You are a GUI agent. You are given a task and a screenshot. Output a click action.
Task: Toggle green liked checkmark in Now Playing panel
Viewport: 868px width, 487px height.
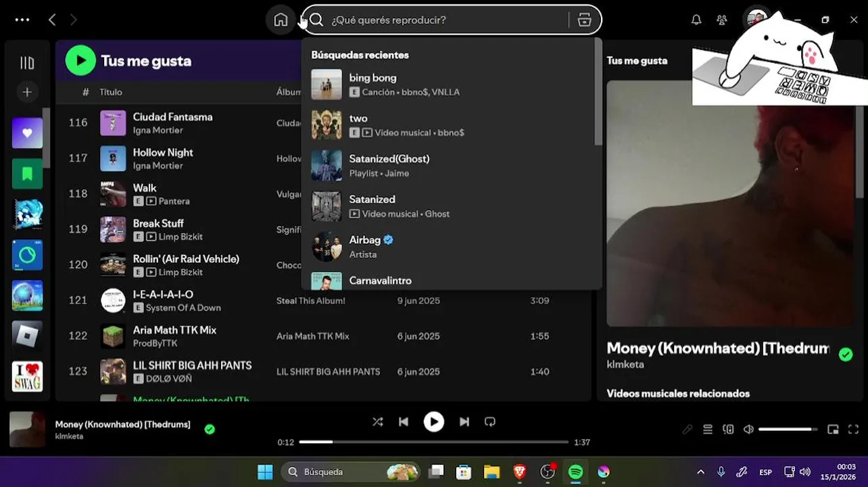pos(846,354)
